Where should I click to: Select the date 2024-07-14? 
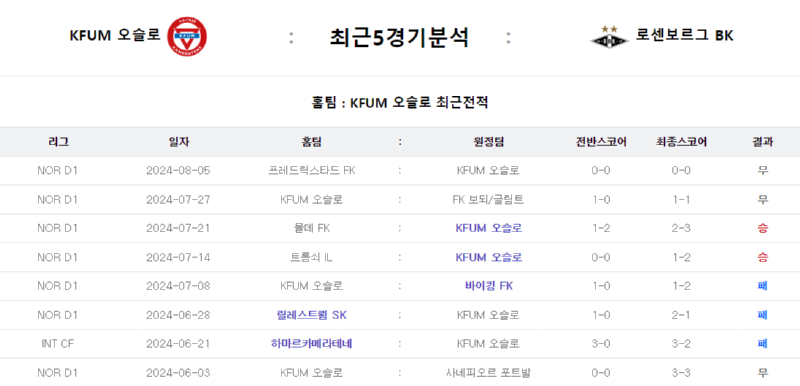(178, 258)
